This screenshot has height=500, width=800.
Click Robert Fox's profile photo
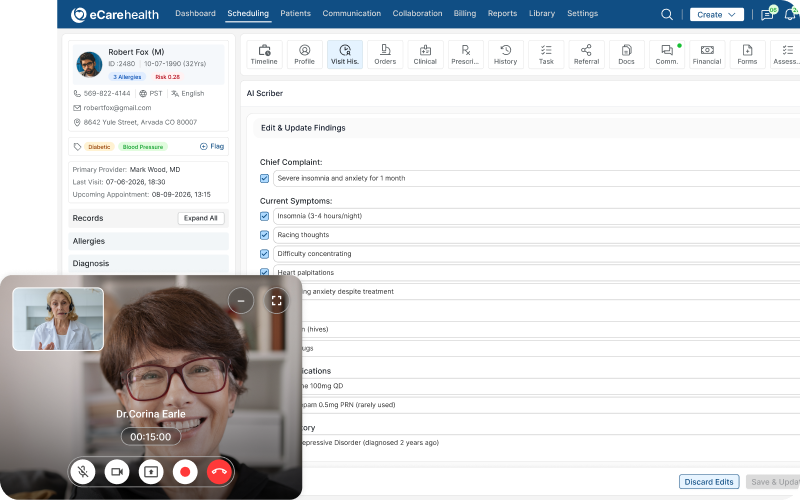pos(89,64)
